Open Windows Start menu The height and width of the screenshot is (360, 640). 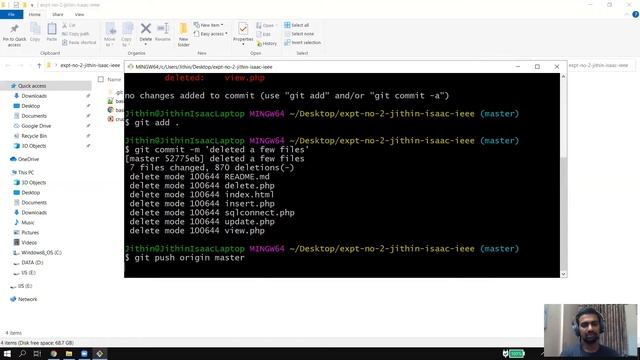pos(7,354)
